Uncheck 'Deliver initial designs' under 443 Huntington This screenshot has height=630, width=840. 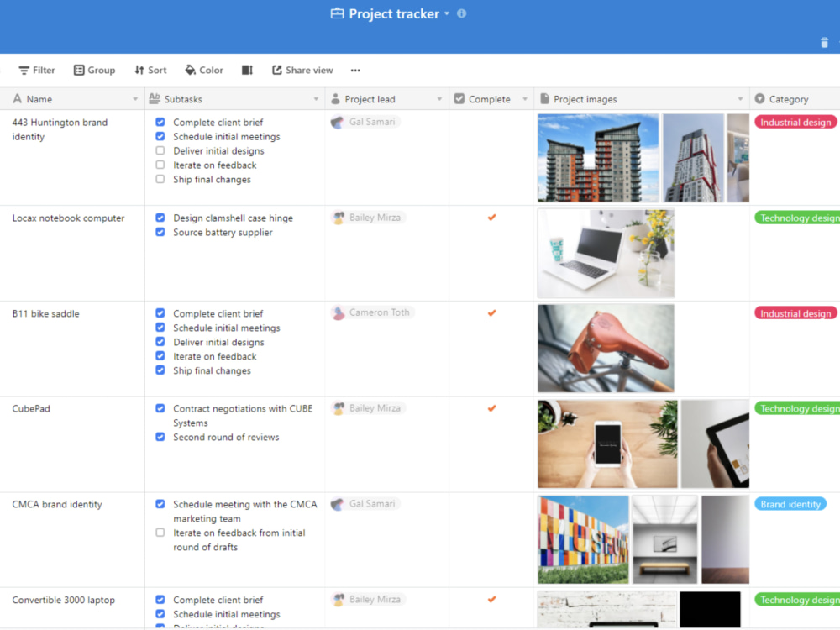159,151
